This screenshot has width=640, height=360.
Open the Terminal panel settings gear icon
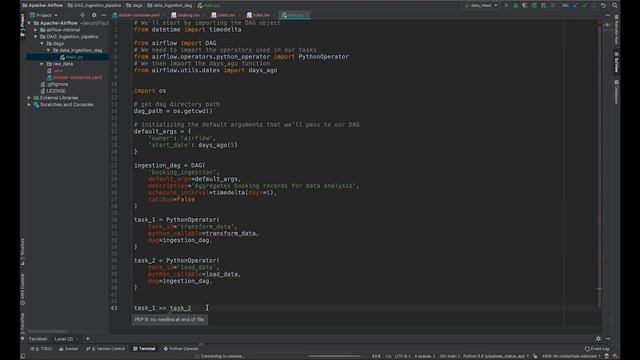(598, 338)
